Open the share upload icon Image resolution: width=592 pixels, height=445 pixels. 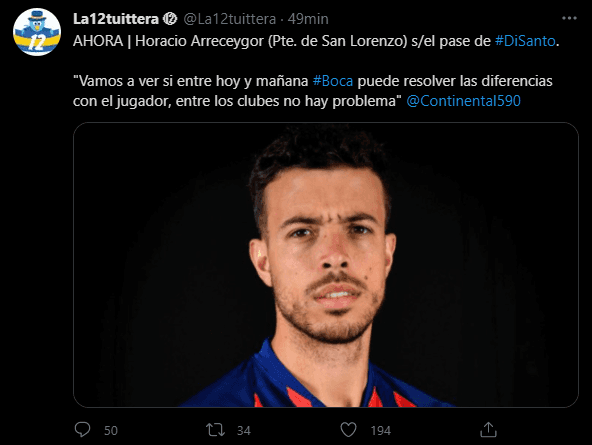(x=488, y=430)
